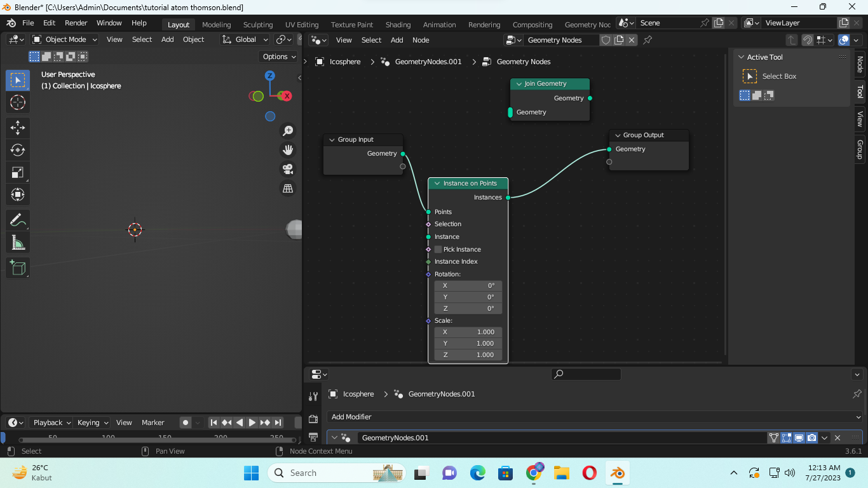Screen dimensions: 868x488
Task: Switch perspective/orthographic with the grid icon
Action: 288,188
